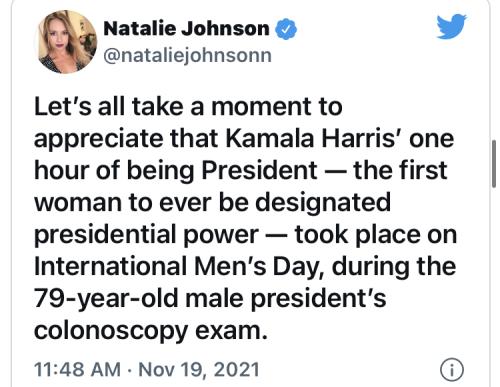This screenshot has width=500, height=387.
Task: Click the vertical scrollbar thumb
Action: [x=494, y=164]
